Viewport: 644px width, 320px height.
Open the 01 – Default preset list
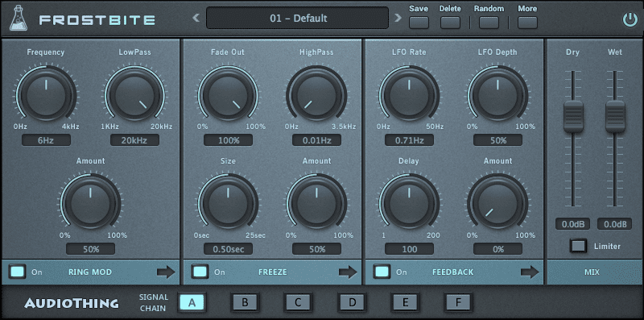[297, 18]
